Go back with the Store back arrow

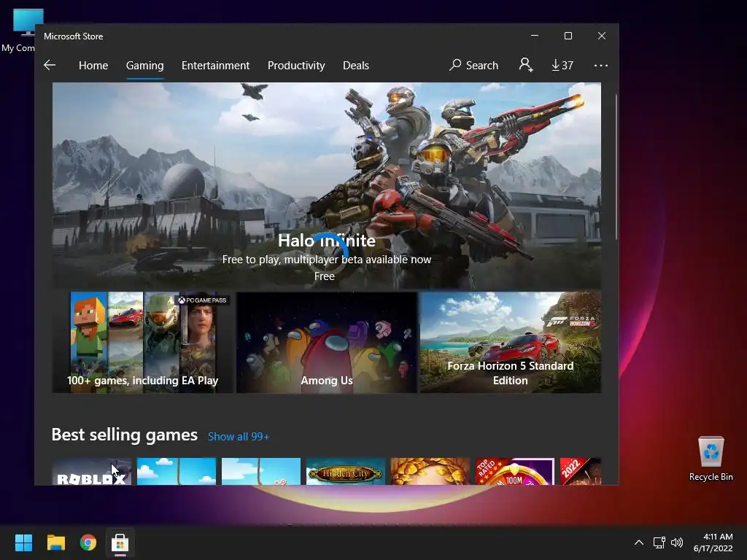click(x=50, y=65)
